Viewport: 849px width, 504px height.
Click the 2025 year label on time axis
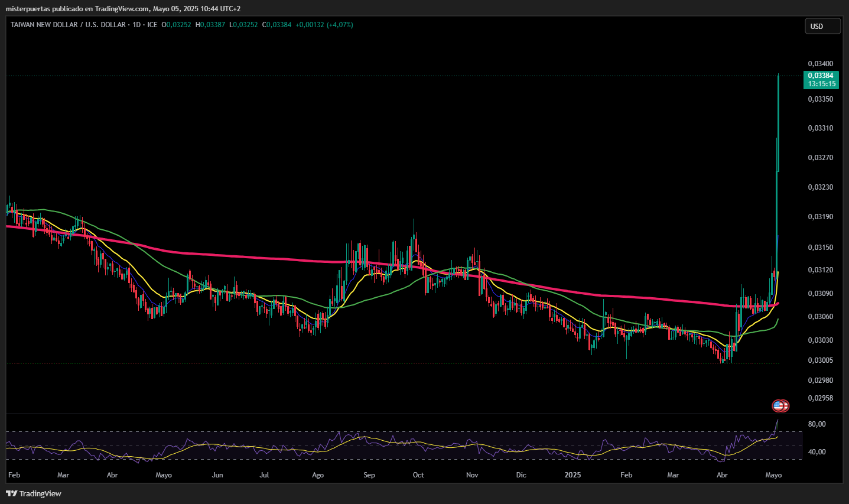pyautogui.click(x=572, y=475)
